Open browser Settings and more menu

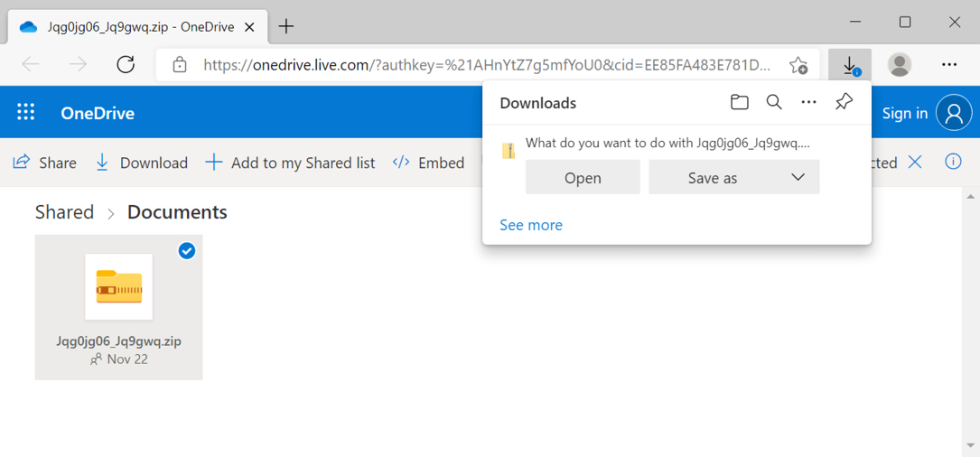pyautogui.click(x=948, y=64)
